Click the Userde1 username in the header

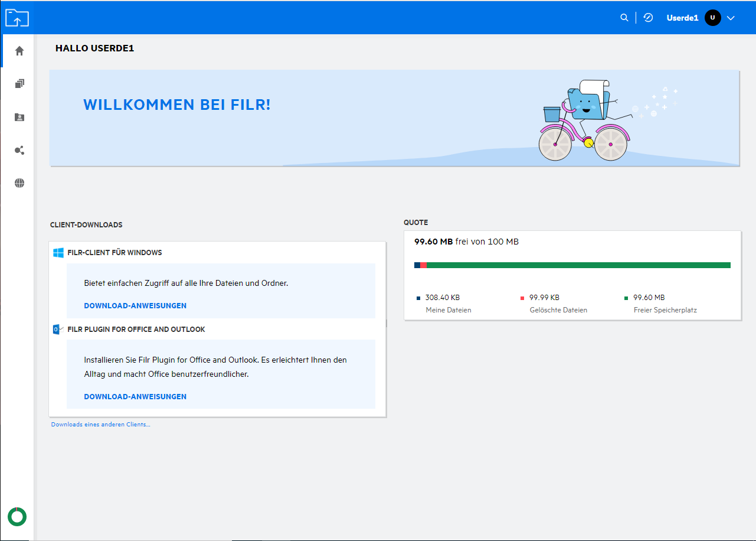tap(682, 18)
